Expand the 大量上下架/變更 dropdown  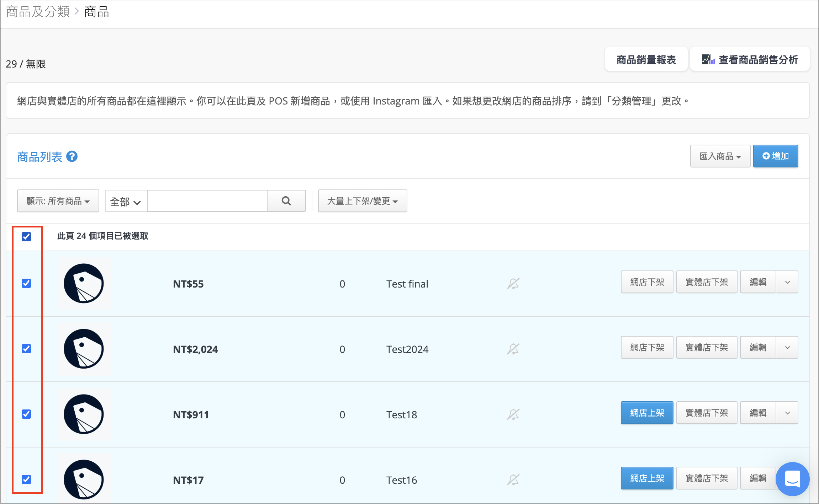point(363,201)
